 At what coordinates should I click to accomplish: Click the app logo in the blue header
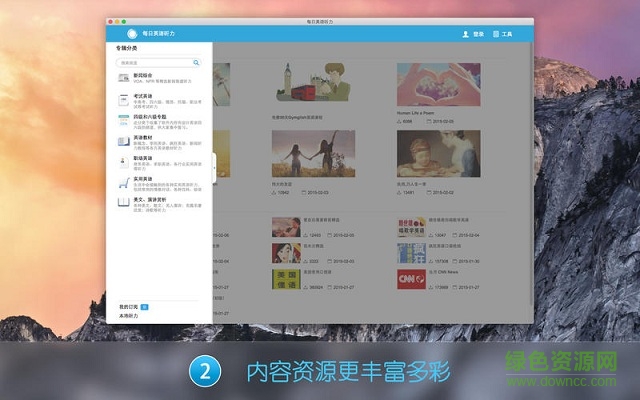tap(132, 34)
